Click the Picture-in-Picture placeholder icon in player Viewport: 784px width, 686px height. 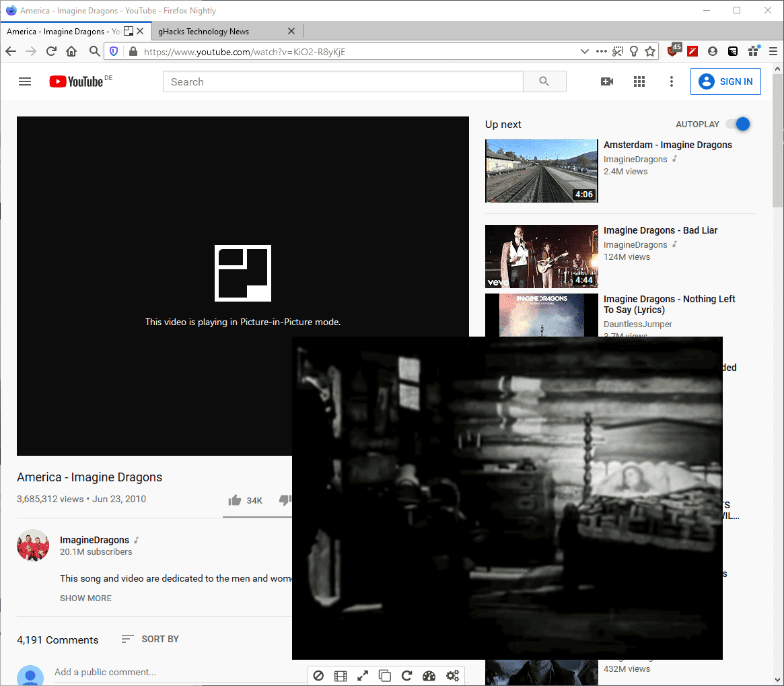point(243,273)
